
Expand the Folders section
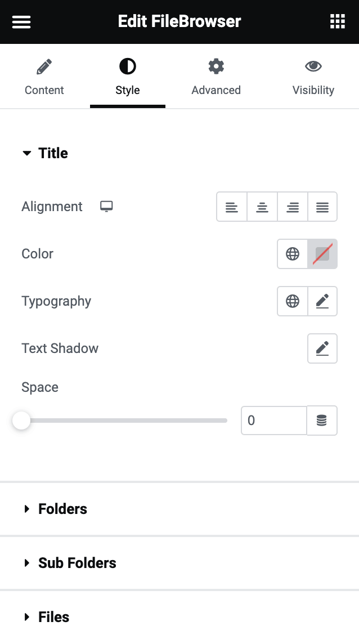pos(62,509)
